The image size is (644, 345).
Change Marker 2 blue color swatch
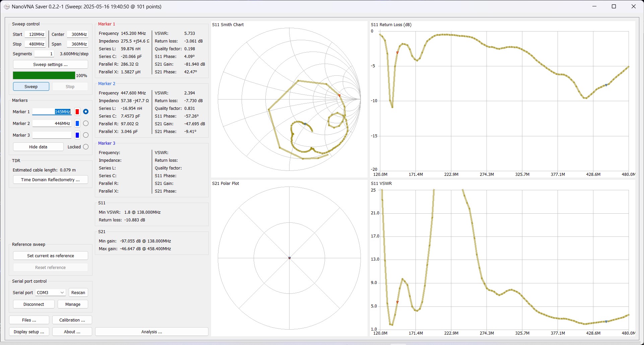(77, 123)
